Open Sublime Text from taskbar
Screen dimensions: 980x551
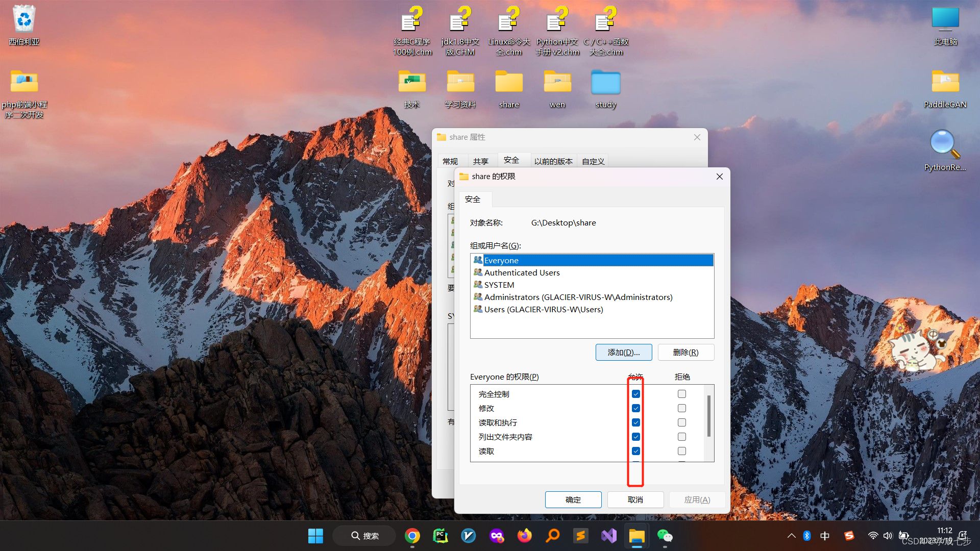580,536
